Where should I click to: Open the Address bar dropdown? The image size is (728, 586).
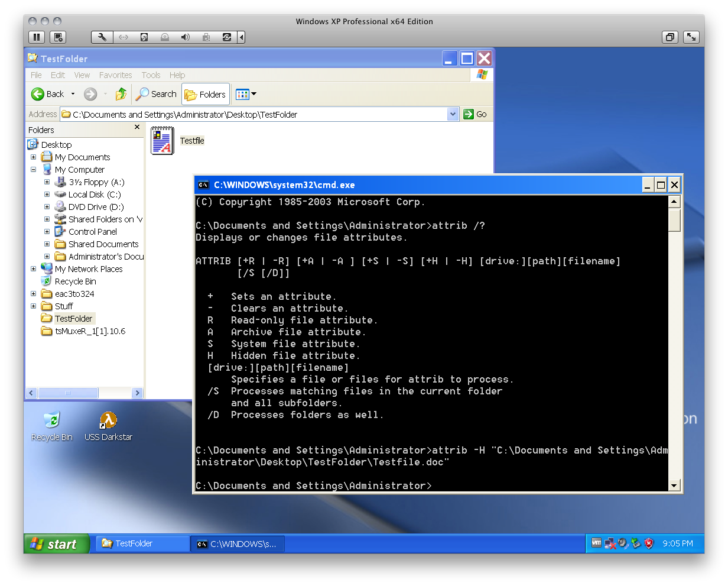point(453,114)
